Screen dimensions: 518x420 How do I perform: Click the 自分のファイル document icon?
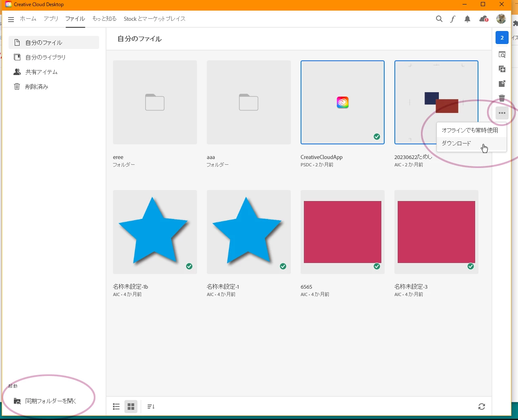pyautogui.click(x=17, y=42)
